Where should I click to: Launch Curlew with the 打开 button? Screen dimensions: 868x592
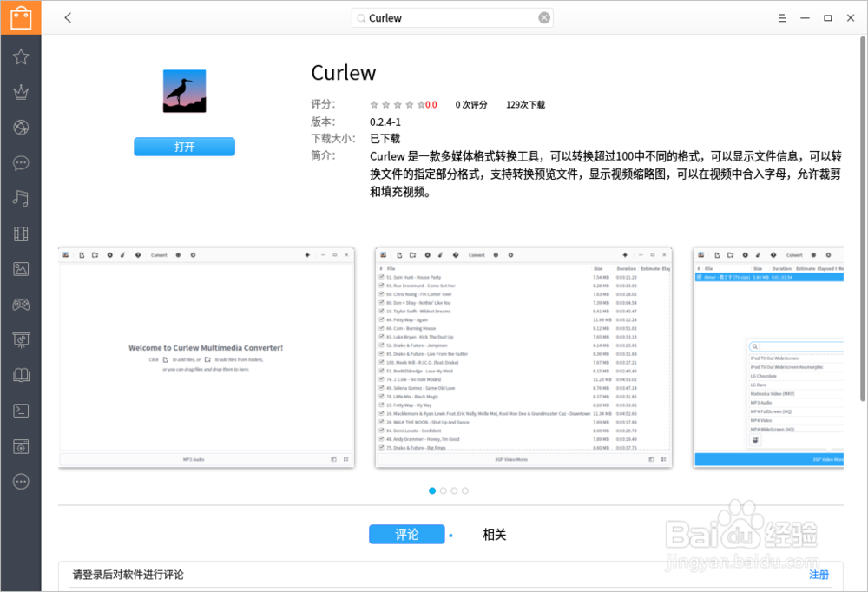coord(184,146)
